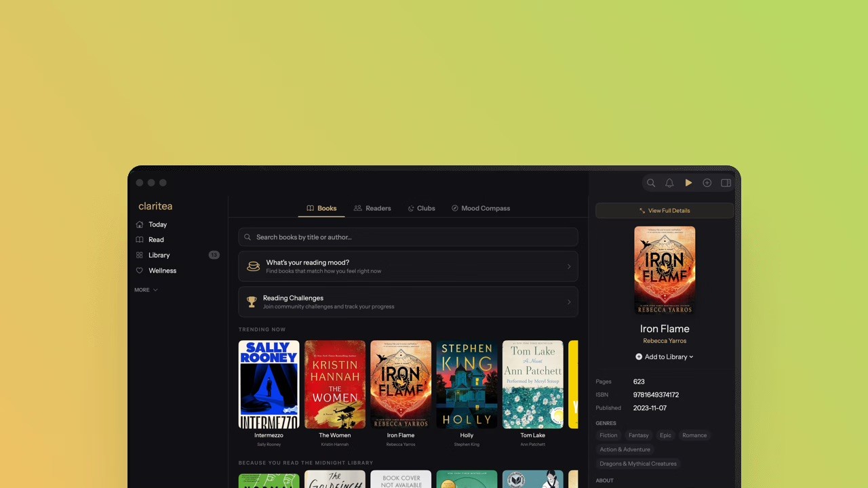Open The Goldfinch cover in recommendations
Viewport: 868px width, 488px height.
coord(335,479)
